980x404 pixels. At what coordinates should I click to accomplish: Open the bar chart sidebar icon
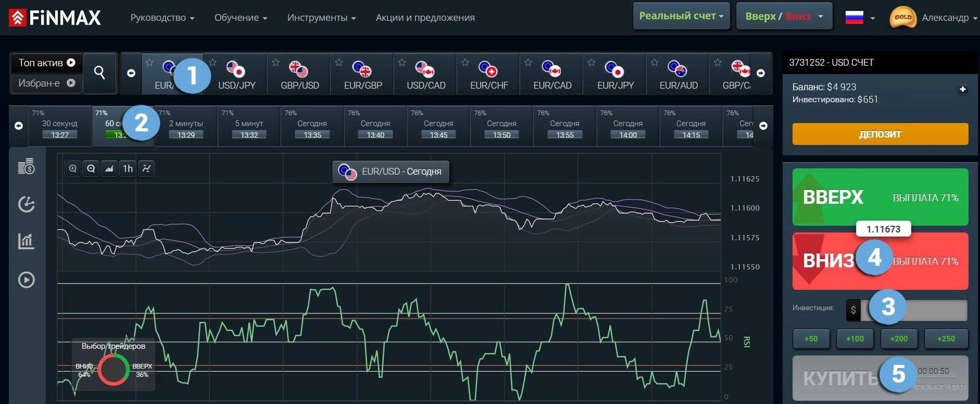[x=26, y=241]
